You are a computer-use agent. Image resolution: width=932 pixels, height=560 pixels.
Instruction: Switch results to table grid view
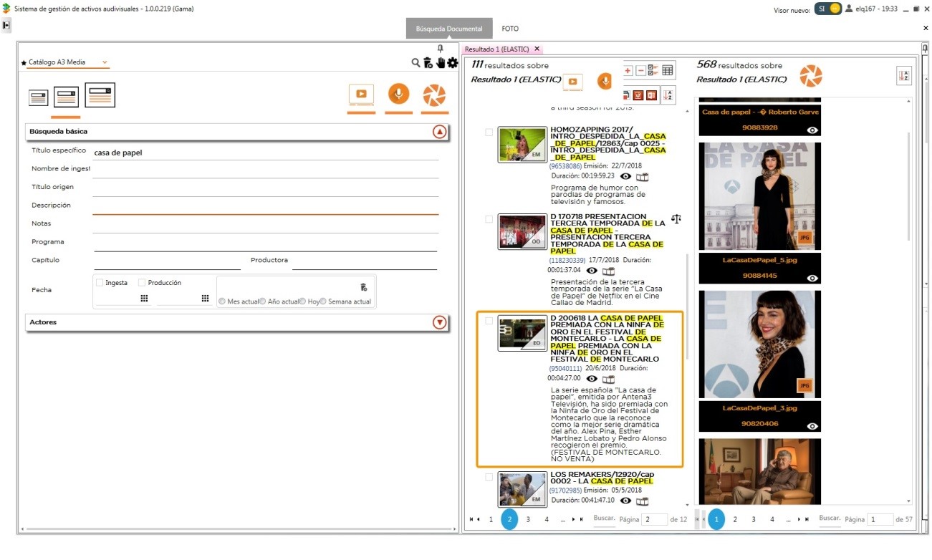tap(668, 71)
